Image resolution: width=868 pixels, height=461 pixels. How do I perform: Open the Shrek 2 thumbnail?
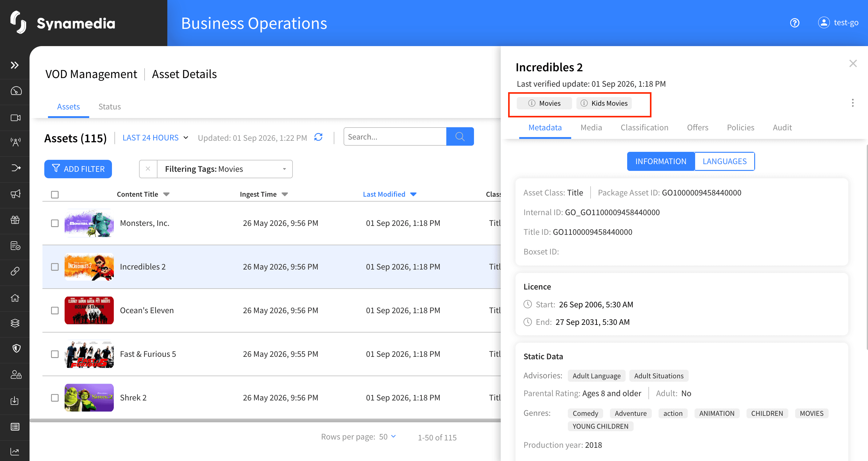coord(89,398)
